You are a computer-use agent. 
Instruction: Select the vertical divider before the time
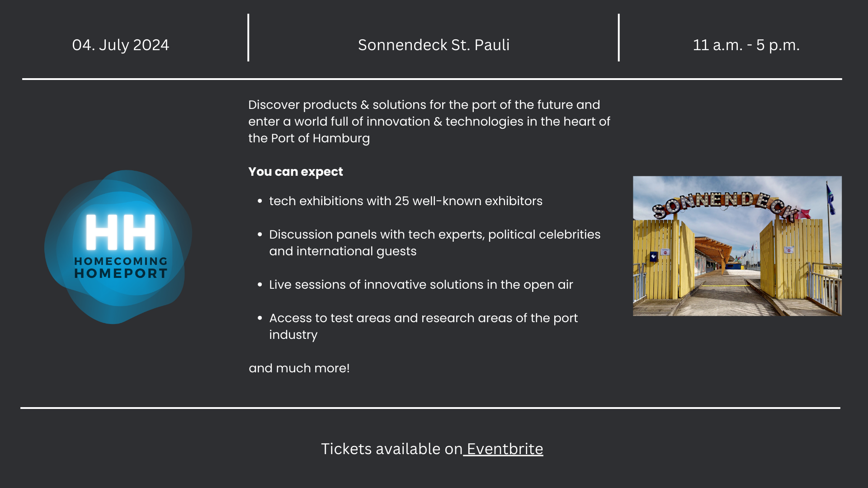point(618,38)
